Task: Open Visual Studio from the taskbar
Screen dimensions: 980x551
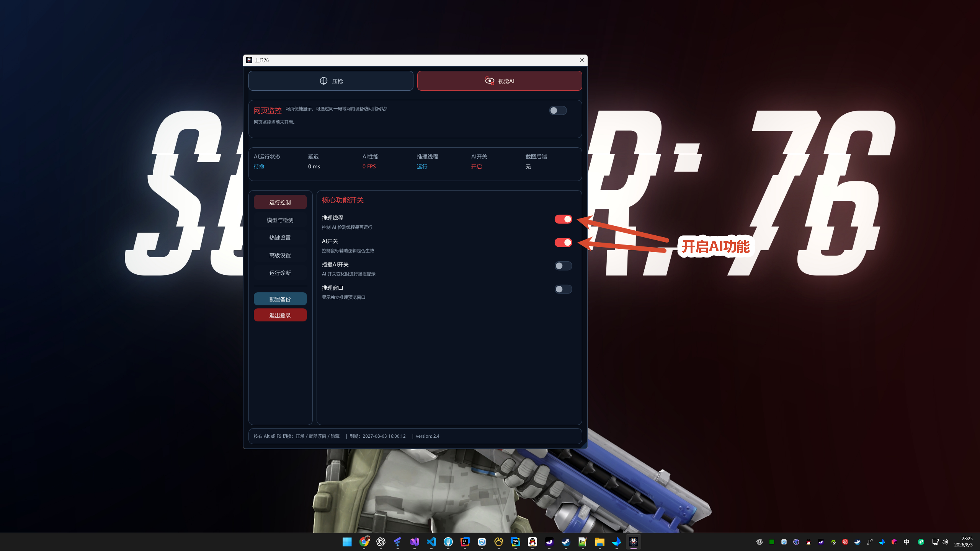Action: point(415,542)
